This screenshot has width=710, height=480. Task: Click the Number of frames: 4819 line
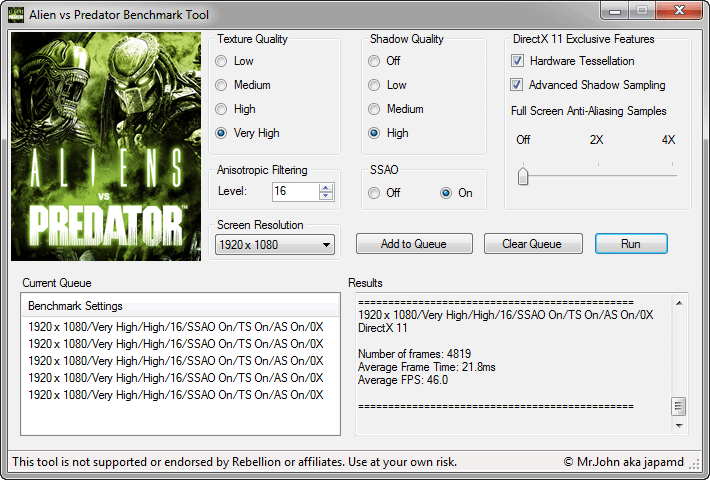click(x=414, y=354)
